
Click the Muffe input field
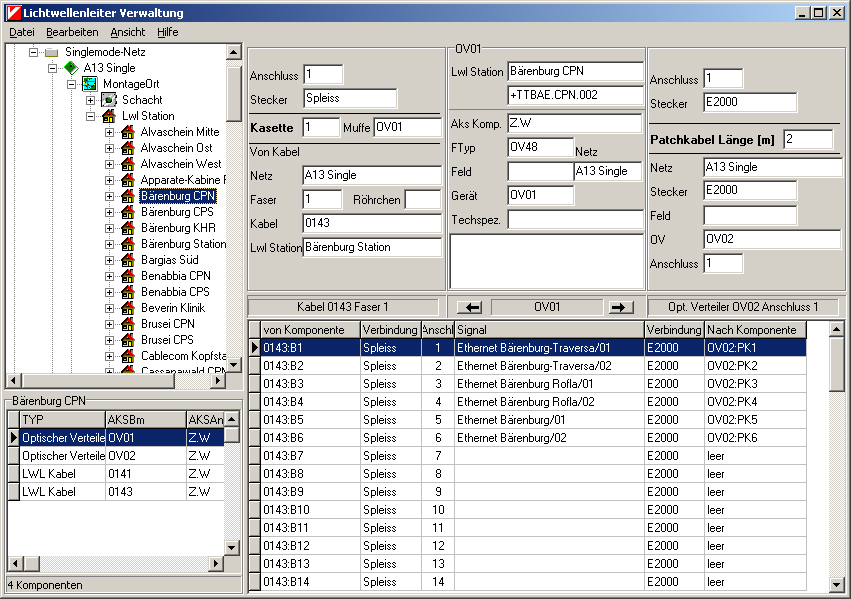coord(408,128)
